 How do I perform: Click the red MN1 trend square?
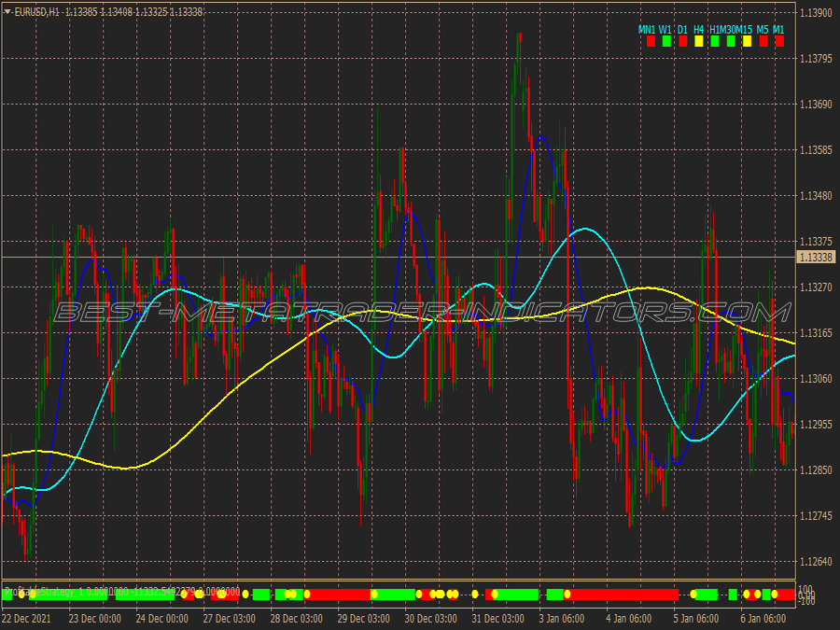[x=651, y=41]
